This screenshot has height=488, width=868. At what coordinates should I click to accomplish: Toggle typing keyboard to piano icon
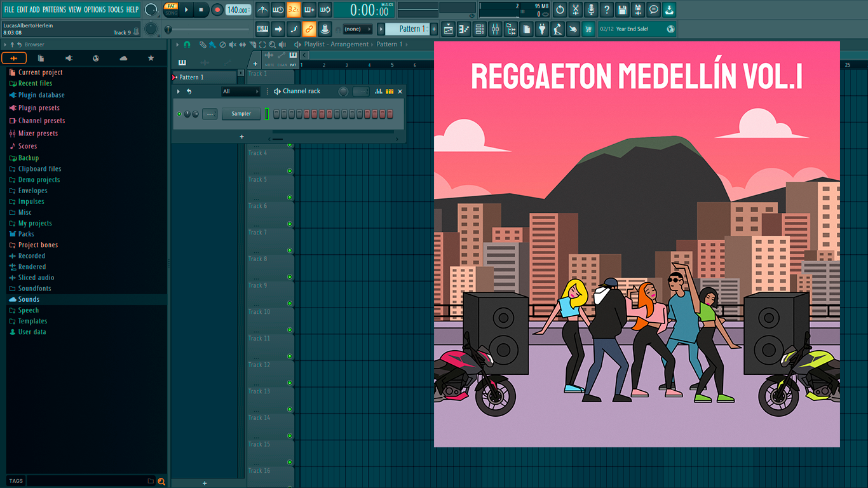pyautogui.click(x=262, y=29)
